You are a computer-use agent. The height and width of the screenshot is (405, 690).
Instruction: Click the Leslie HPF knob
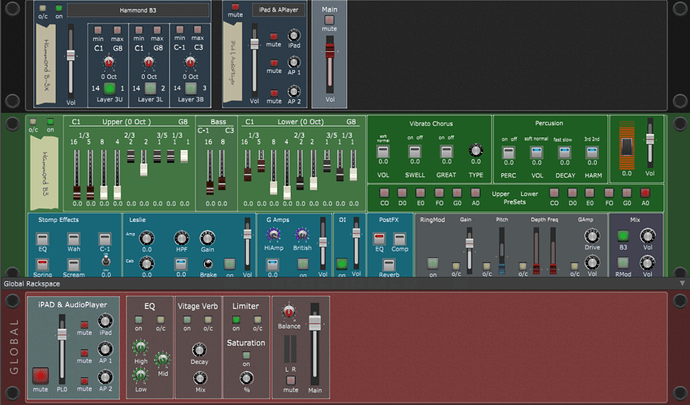click(181, 238)
